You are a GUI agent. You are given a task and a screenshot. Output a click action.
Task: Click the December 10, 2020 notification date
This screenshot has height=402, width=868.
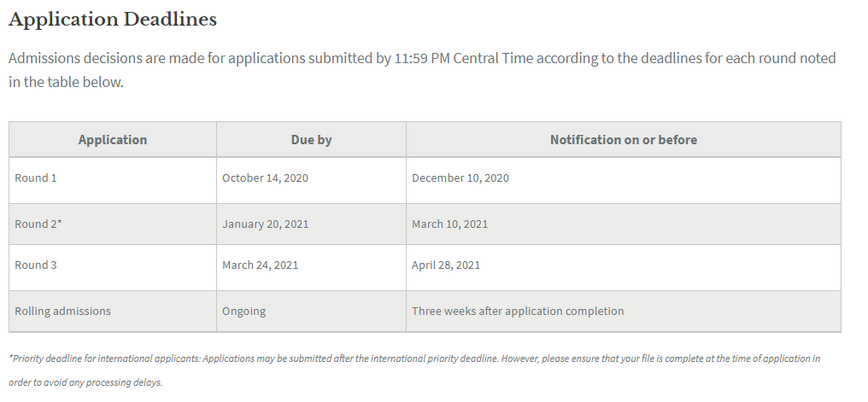pos(460,178)
